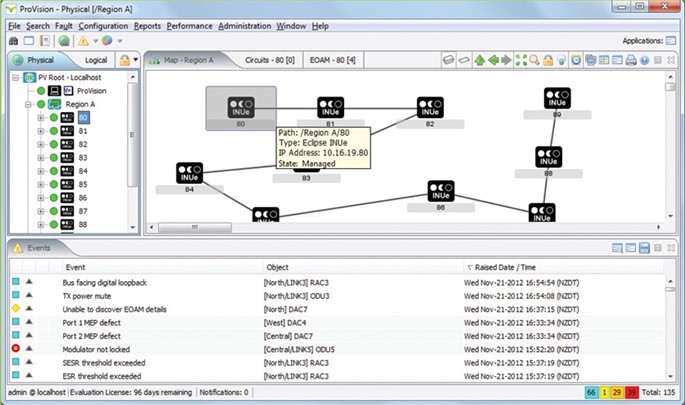This screenshot has height=405, width=685.
Task: Open the Fault menu
Action: 64,26
